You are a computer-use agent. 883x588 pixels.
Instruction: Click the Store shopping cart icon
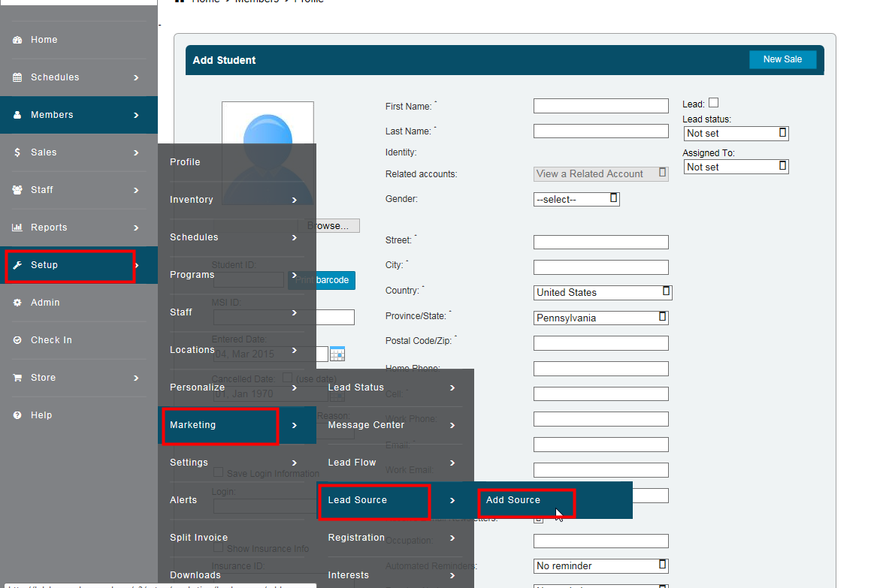click(x=17, y=378)
